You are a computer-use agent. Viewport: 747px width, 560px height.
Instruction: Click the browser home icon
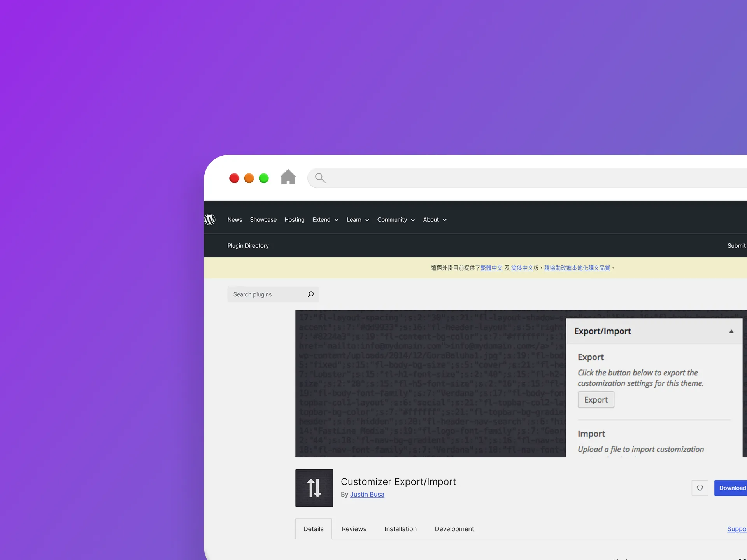tap(288, 177)
